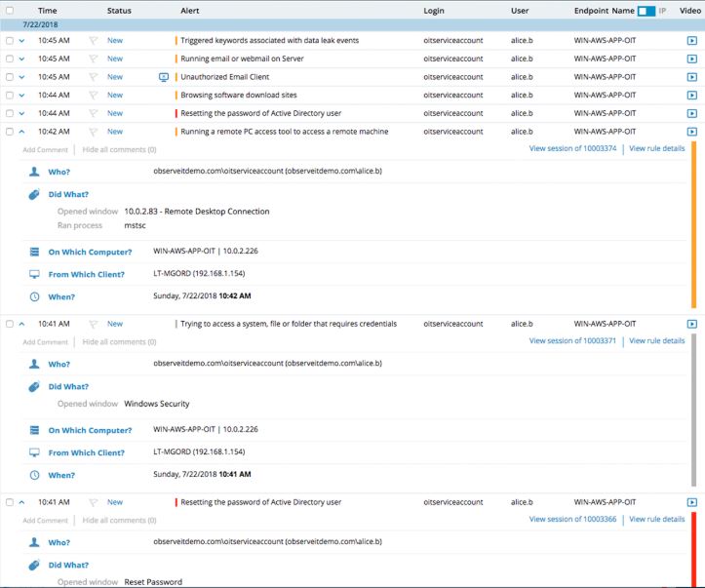Sort alerts by the Status column header
The height and width of the screenshot is (588, 705).
pos(119,10)
